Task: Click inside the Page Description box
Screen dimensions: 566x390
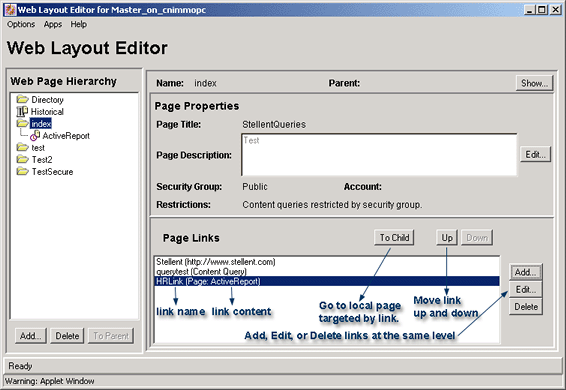Action: [x=379, y=155]
